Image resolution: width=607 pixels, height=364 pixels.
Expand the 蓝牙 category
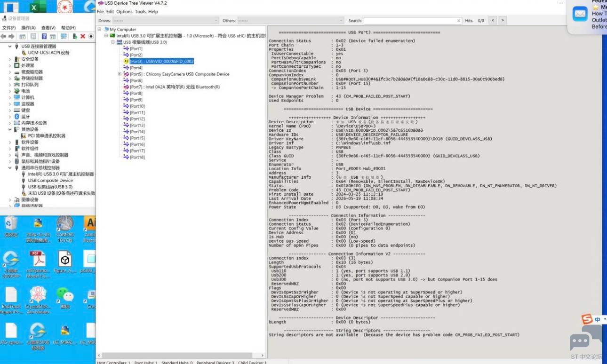coord(10,117)
